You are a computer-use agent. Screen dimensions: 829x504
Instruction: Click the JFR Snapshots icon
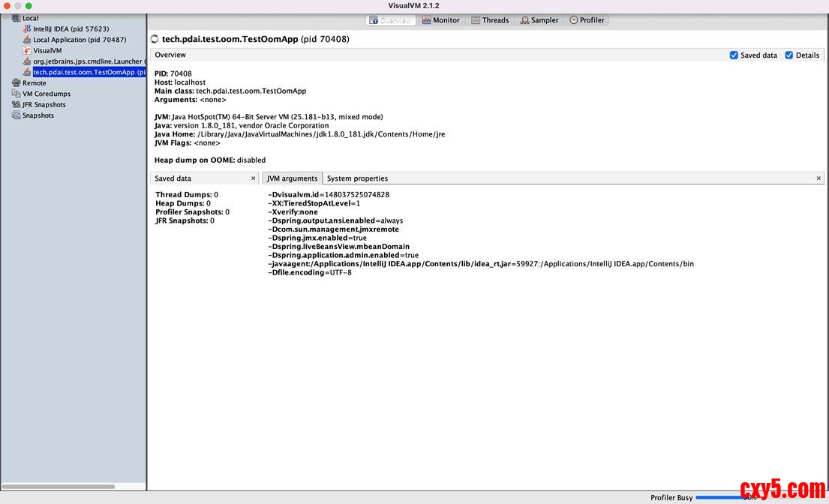click(x=17, y=104)
